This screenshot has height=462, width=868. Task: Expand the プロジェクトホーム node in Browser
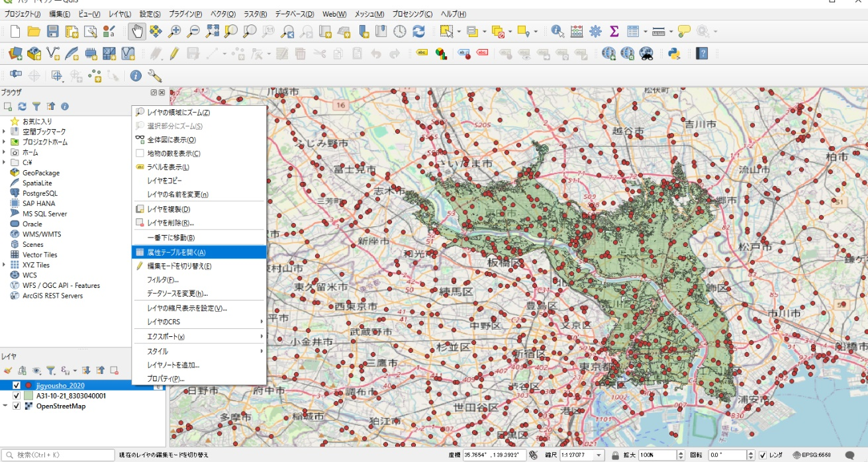4,142
